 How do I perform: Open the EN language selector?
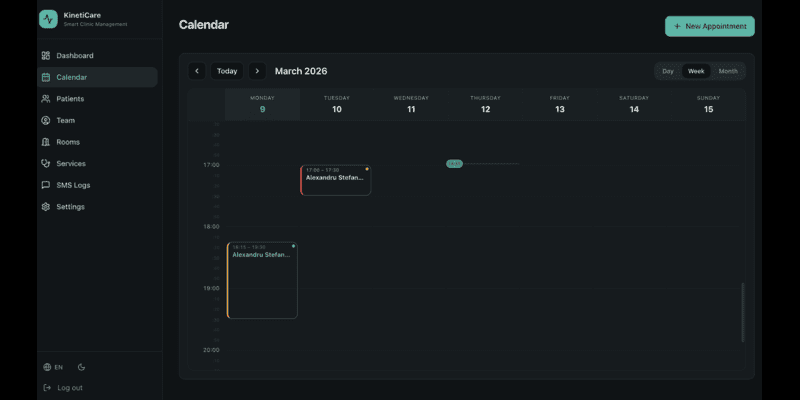click(x=53, y=367)
